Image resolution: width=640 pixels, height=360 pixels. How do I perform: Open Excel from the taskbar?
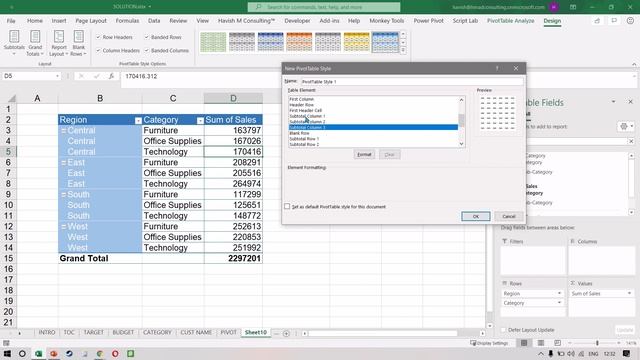38,353
